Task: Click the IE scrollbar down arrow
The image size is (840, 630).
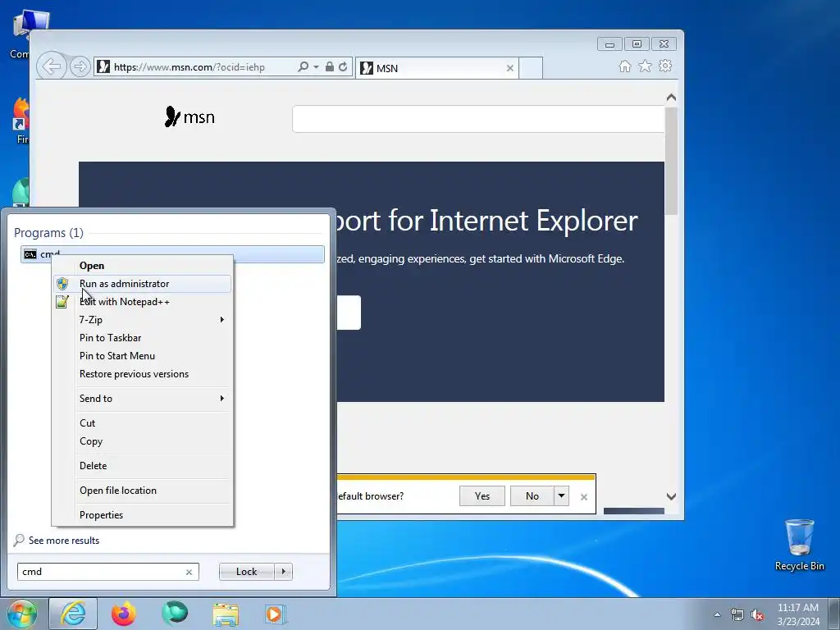Action: pyautogui.click(x=671, y=496)
